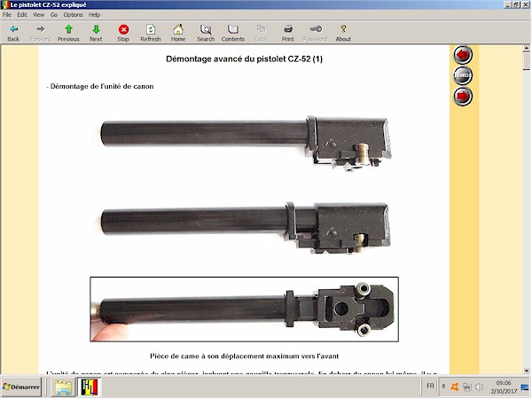Click the middle barrel photo with cam forward
The width and height of the screenshot is (532, 399).
point(246,228)
